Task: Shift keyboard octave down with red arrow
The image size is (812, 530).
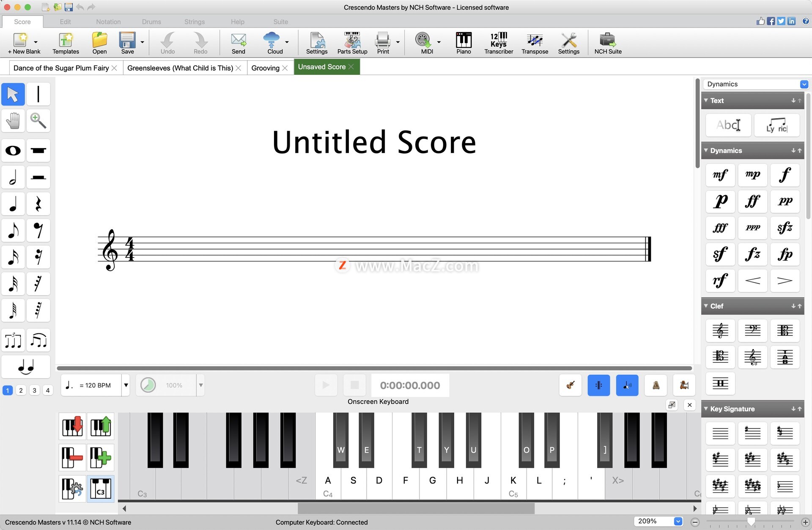Action: coord(72,426)
